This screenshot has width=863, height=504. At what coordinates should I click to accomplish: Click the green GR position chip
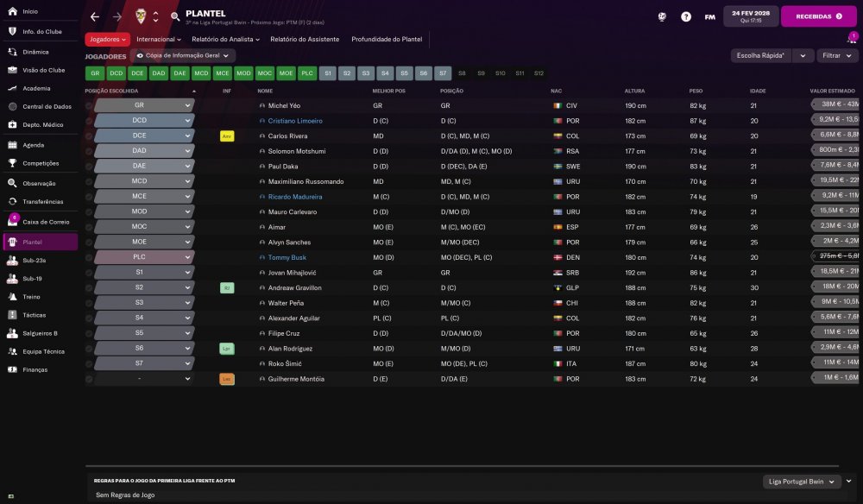coord(95,73)
